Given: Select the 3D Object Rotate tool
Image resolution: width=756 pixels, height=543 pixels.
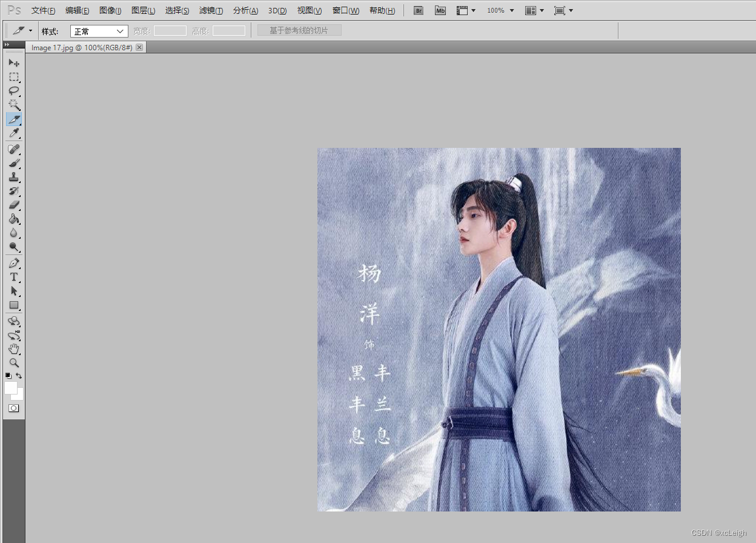Looking at the screenshot, I should click(x=14, y=321).
